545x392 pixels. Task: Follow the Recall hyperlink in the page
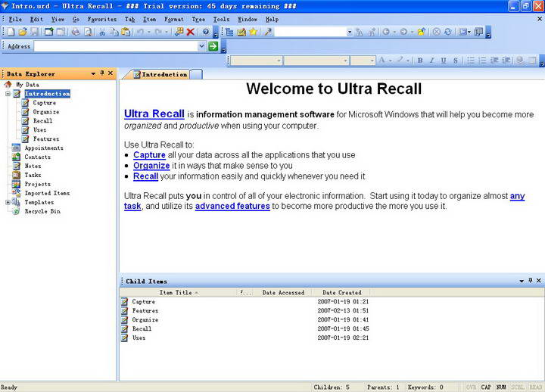pyautogui.click(x=145, y=176)
